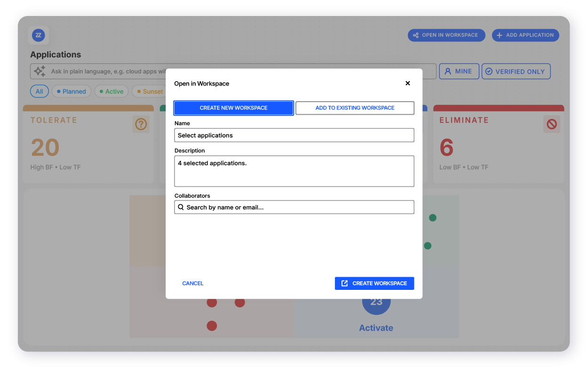Click the app logo icon on the Applications page
This screenshot has height=368, width=588.
coord(39,35)
